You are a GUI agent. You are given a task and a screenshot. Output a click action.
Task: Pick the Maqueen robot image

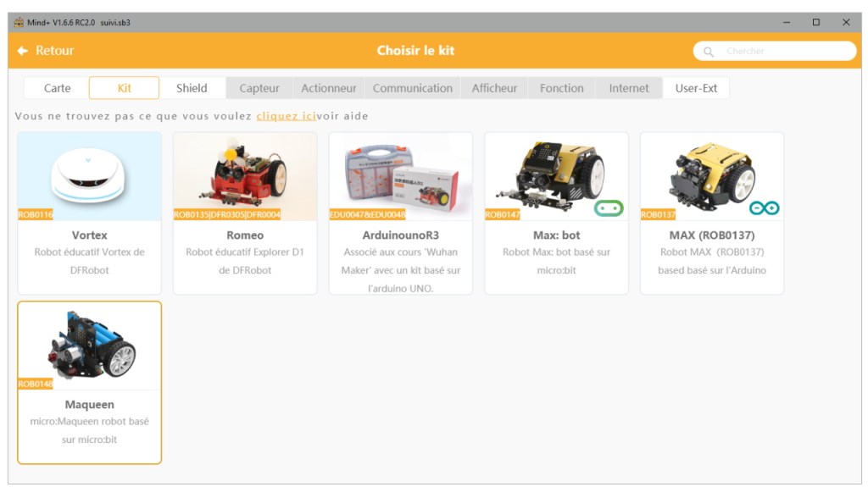click(x=89, y=346)
